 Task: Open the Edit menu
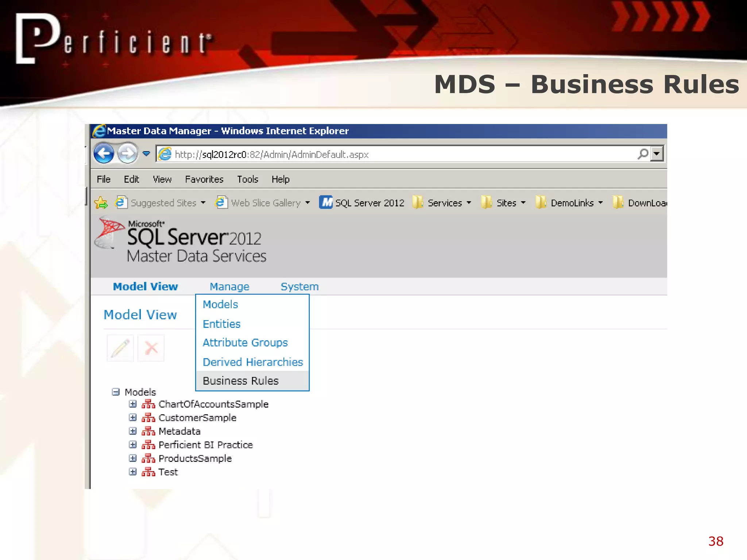[131, 179]
